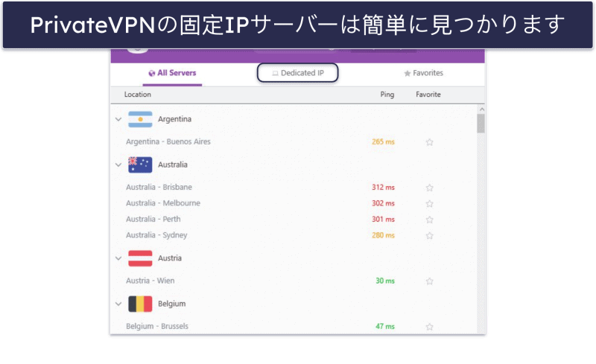This screenshot has height=364, width=596.
Task: Click the star icon beside Favorites
Action: click(x=408, y=74)
